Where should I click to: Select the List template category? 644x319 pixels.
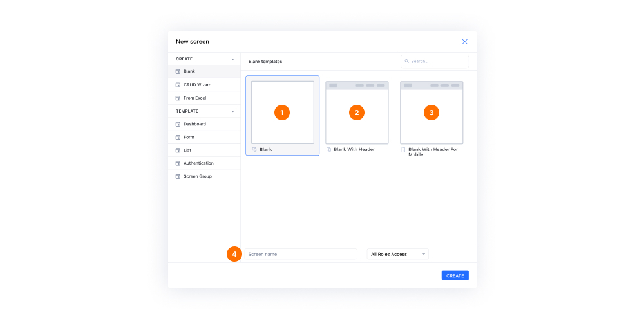point(204,150)
